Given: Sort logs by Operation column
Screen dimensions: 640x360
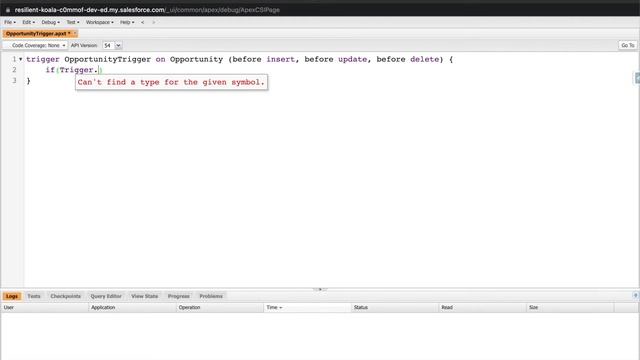Looking at the screenshot, I should pos(220,307).
